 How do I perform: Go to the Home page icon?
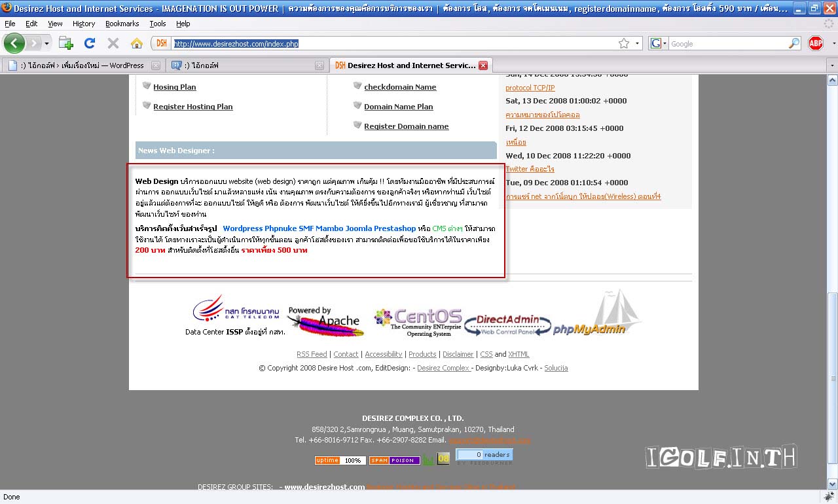point(136,43)
